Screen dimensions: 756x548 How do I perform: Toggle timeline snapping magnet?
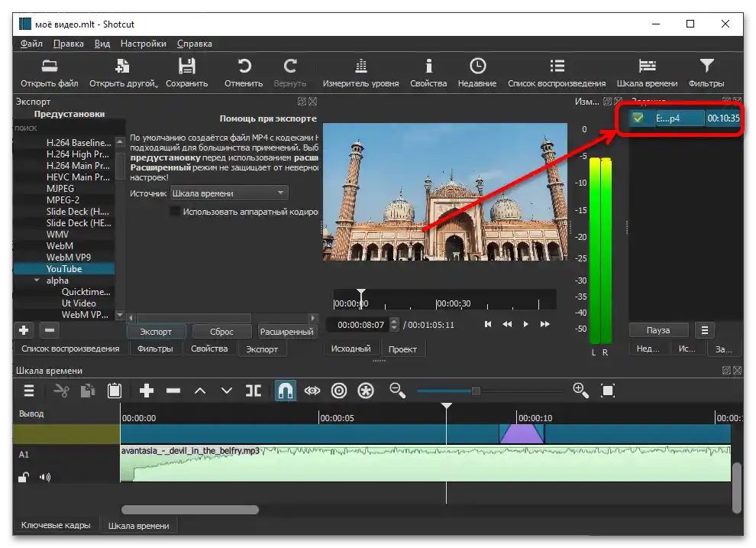[285, 391]
